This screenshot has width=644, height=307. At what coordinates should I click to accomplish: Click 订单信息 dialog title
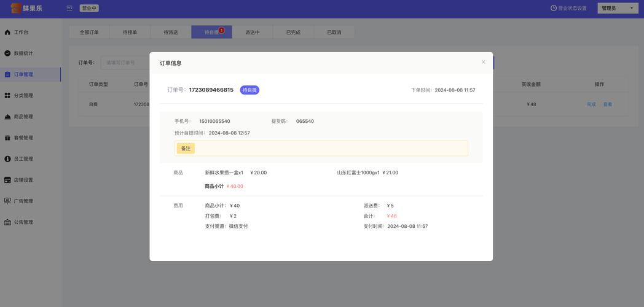click(x=170, y=63)
